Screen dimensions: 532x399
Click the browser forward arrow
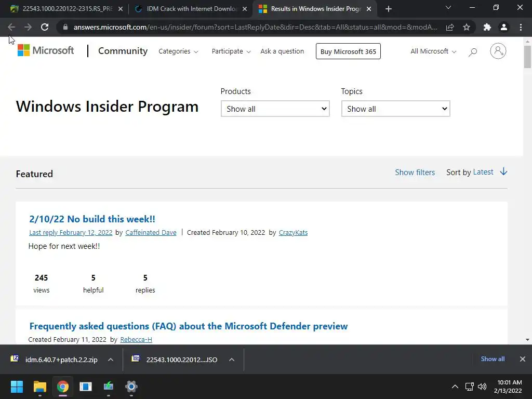point(28,27)
